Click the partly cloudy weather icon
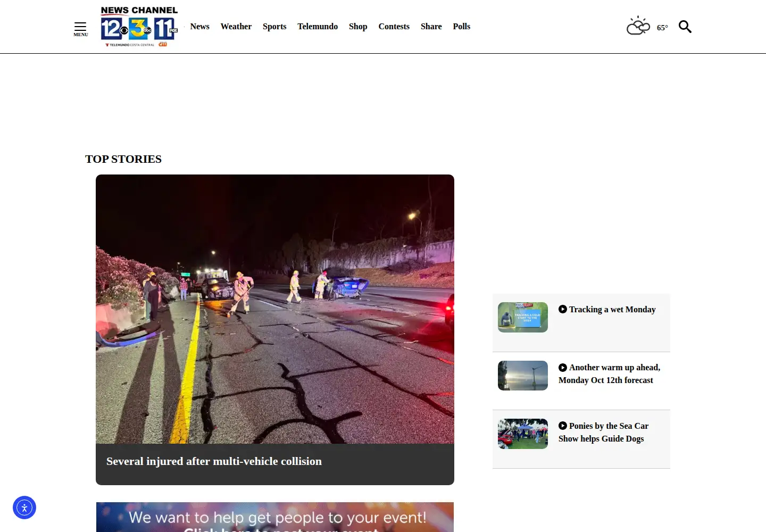The width and height of the screenshot is (766, 532). tap(638, 26)
